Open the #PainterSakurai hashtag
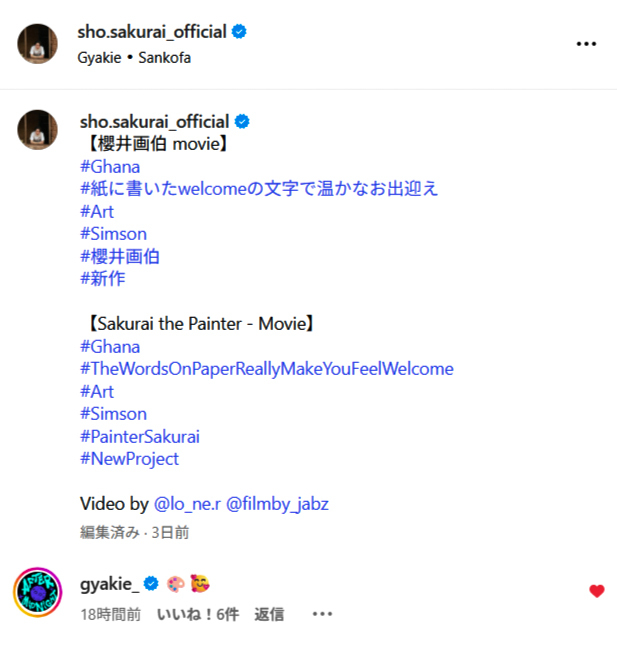Image resolution: width=617 pixels, height=648 pixels. pos(140,436)
